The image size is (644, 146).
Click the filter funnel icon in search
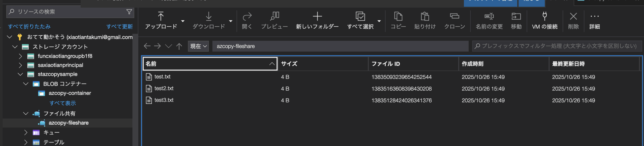pos(129,12)
